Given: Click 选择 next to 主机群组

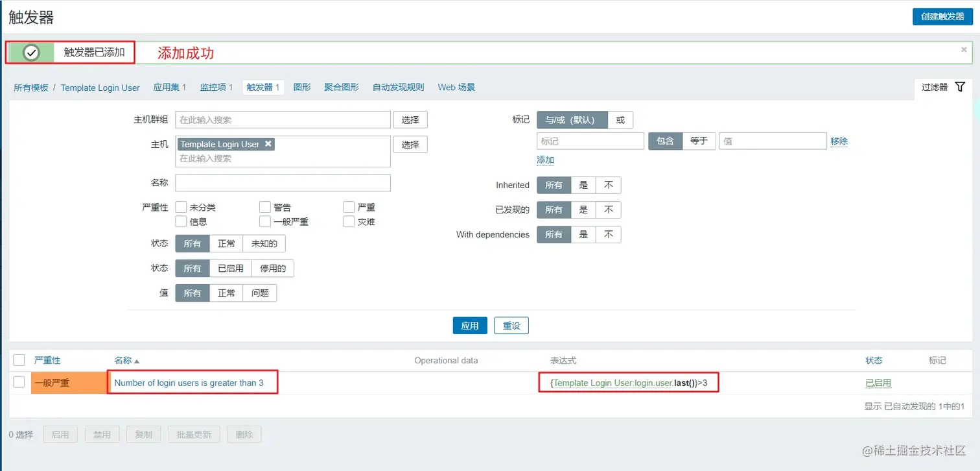Looking at the screenshot, I should click(410, 120).
